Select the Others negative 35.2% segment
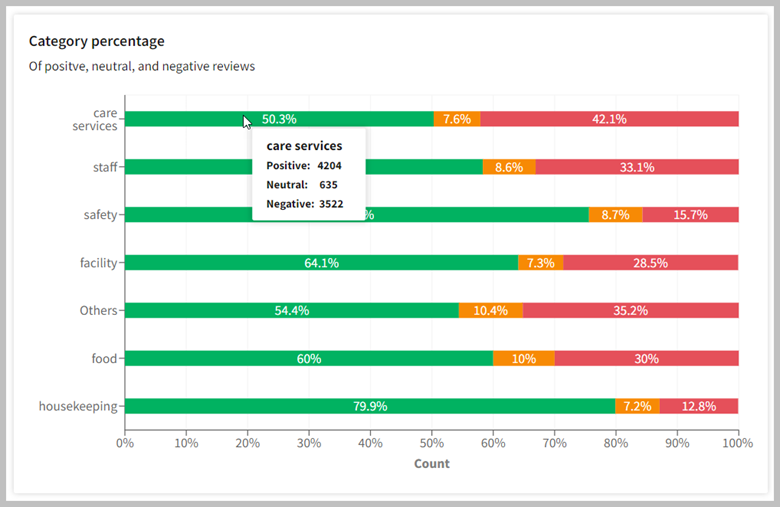The height and width of the screenshot is (507, 780). [x=630, y=311]
